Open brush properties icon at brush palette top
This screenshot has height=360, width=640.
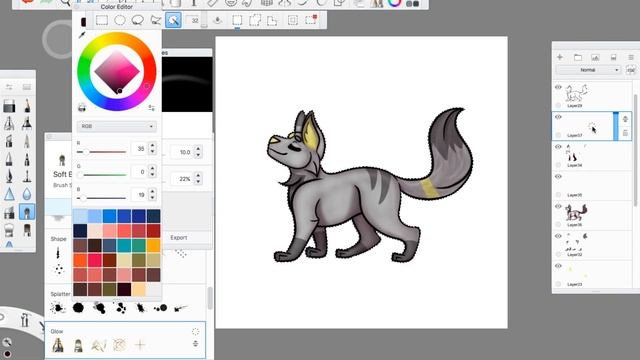point(9,87)
